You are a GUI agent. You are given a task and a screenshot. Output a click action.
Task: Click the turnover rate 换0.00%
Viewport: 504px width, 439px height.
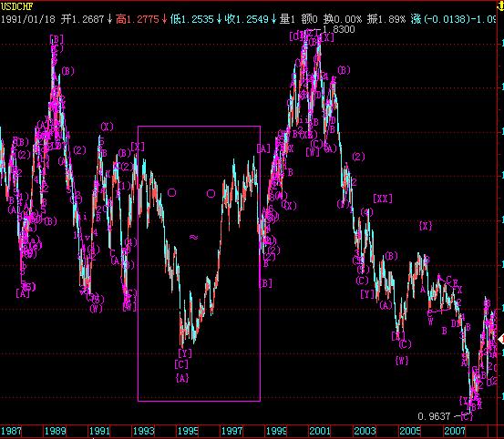[343, 19]
